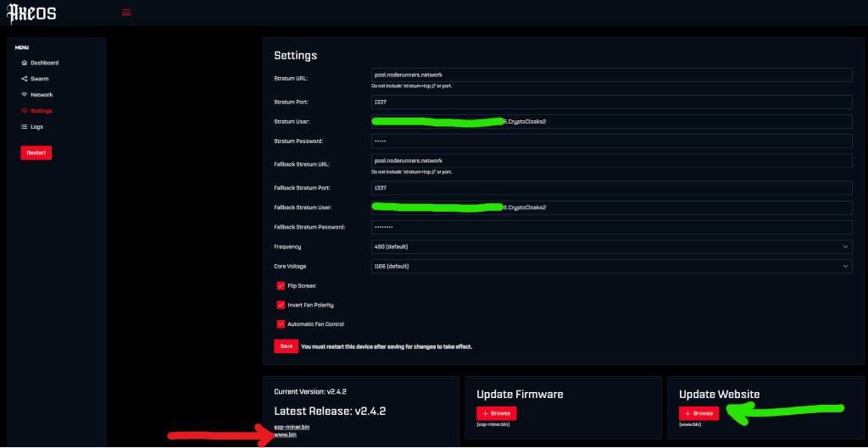868x448 pixels.
Task: Open the Frequency dropdown
Action: click(612, 246)
